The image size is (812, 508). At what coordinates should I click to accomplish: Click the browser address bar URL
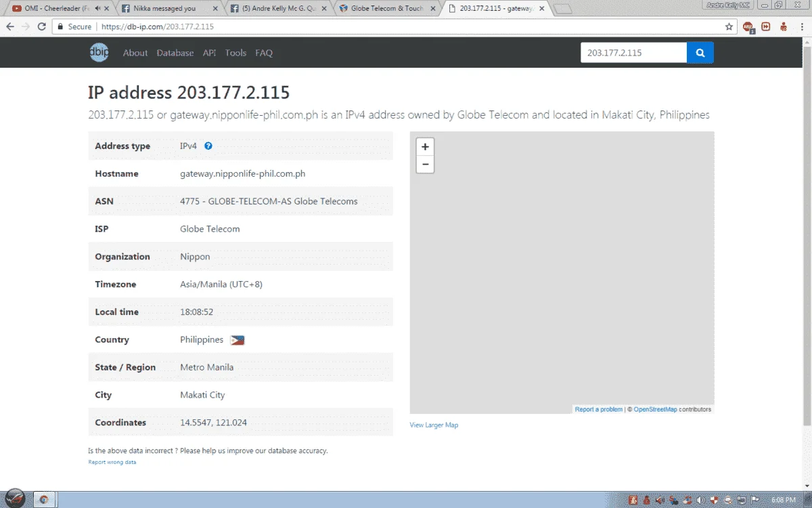pos(157,27)
